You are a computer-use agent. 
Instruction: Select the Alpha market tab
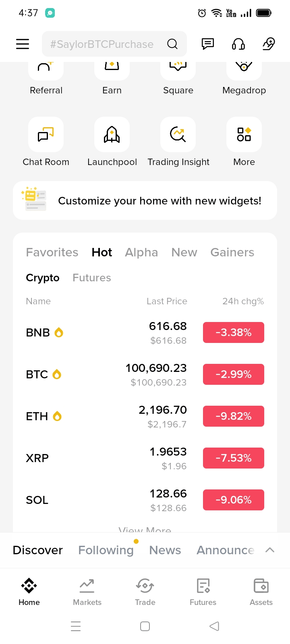pos(141,252)
